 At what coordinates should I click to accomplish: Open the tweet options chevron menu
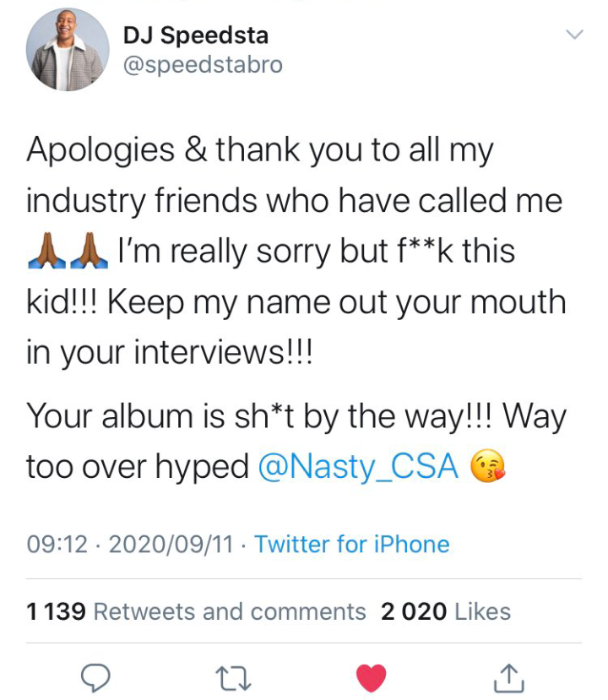tap(574, 35)
